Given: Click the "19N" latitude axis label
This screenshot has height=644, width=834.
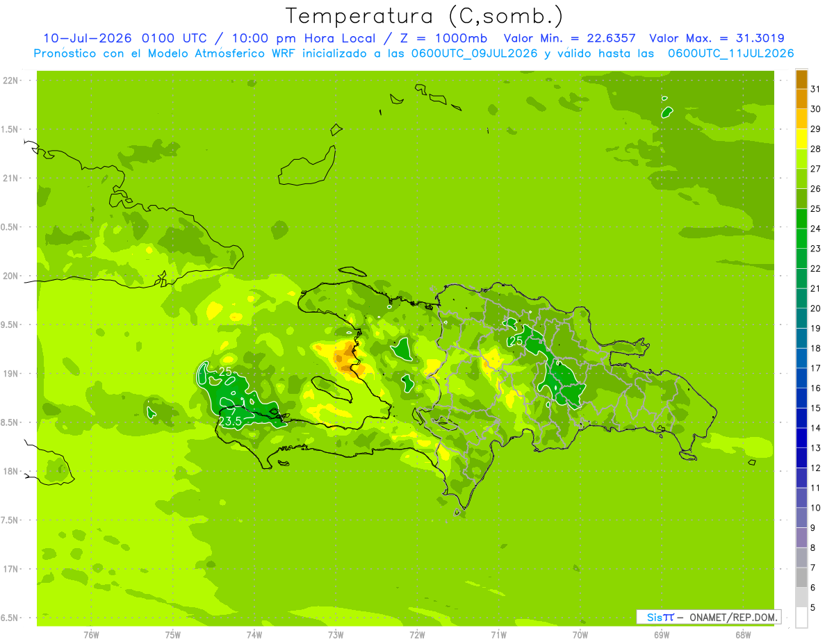Looking at the screenshot, I should (10, 374).
